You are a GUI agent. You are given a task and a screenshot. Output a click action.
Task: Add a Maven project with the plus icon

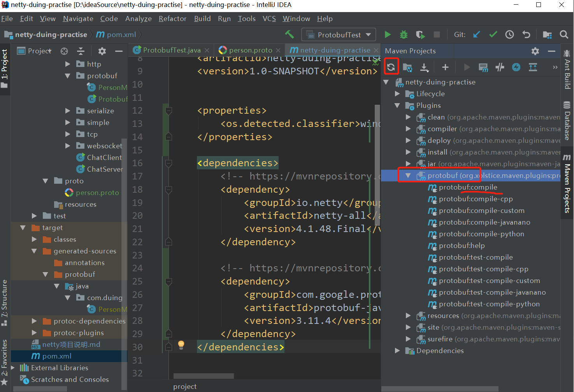pyautogui.click(x=445, y=67)
